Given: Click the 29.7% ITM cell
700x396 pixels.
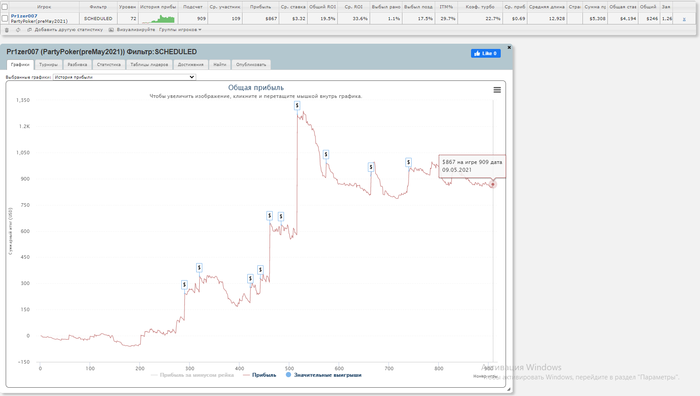Looking at the screenshot, I should 446,19.
